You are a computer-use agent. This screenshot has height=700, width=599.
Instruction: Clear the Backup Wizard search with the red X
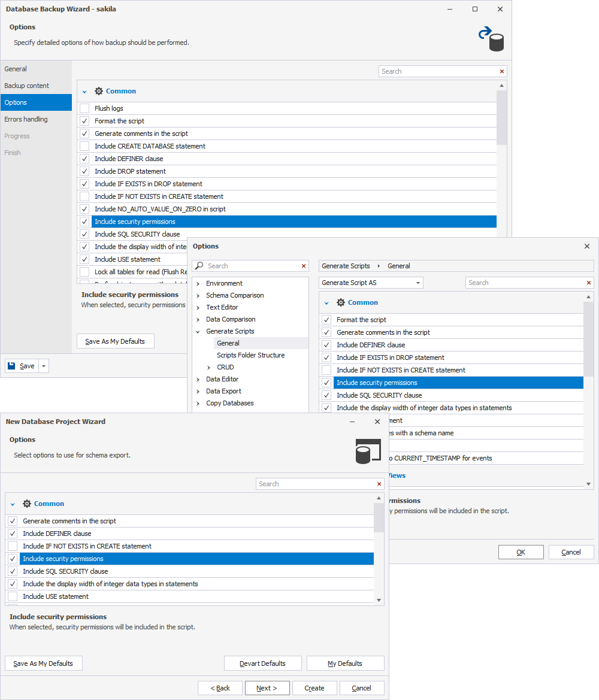pos(501,71)
